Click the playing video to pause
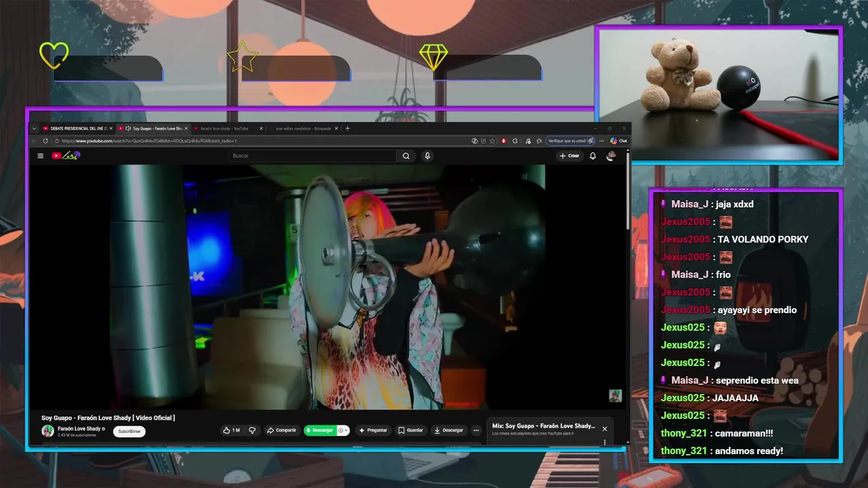The image size is (868, 488). [x=329, y=287]
